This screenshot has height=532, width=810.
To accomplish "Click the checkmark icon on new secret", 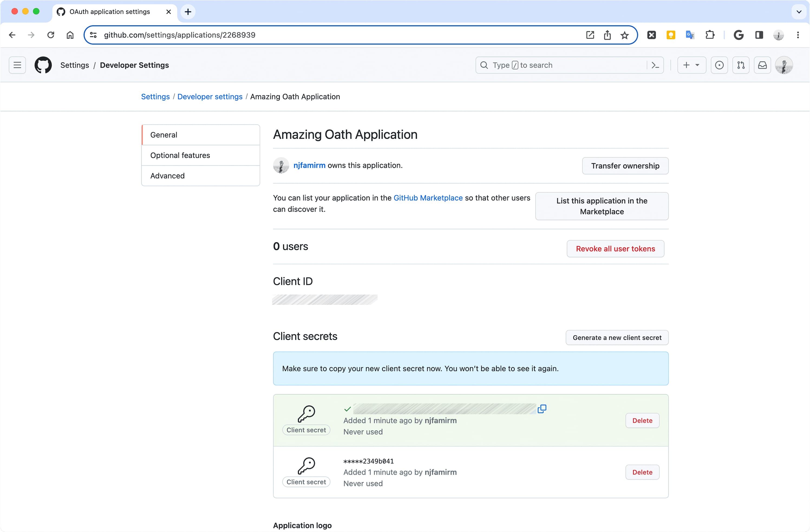I will pos(347,409).
